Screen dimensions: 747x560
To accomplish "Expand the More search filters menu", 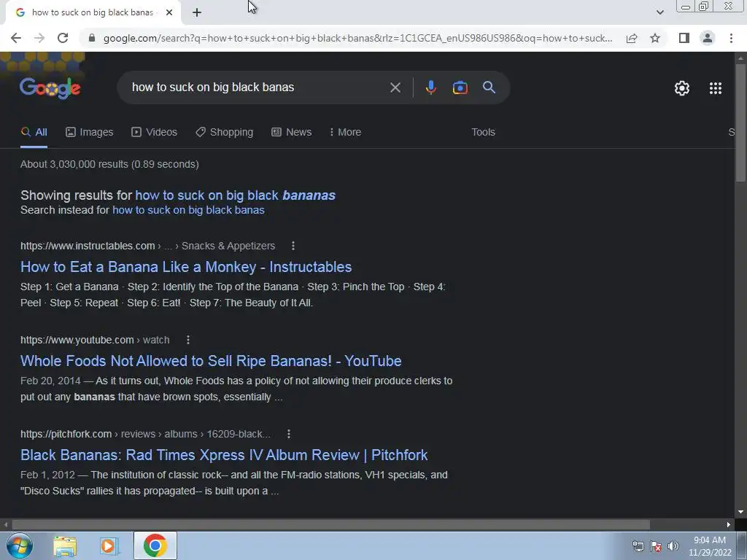I will coord(345,133).
